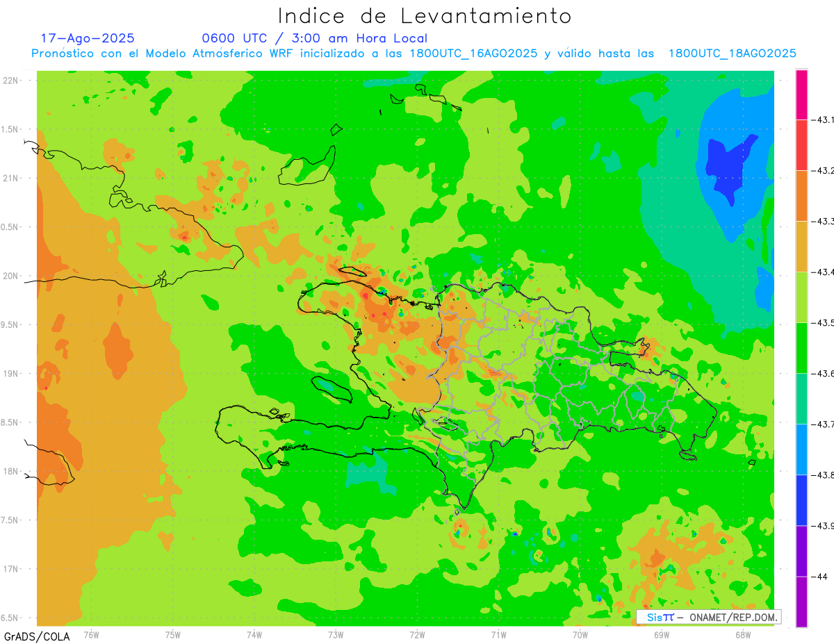Click the '73W' longitude label

coord(336,634)
